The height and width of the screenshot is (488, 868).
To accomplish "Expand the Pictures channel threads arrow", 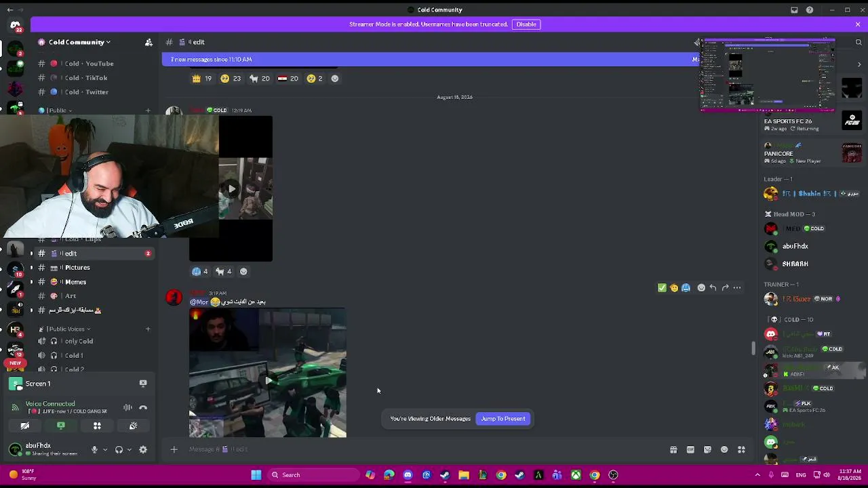I will click(x=31, y=268).
